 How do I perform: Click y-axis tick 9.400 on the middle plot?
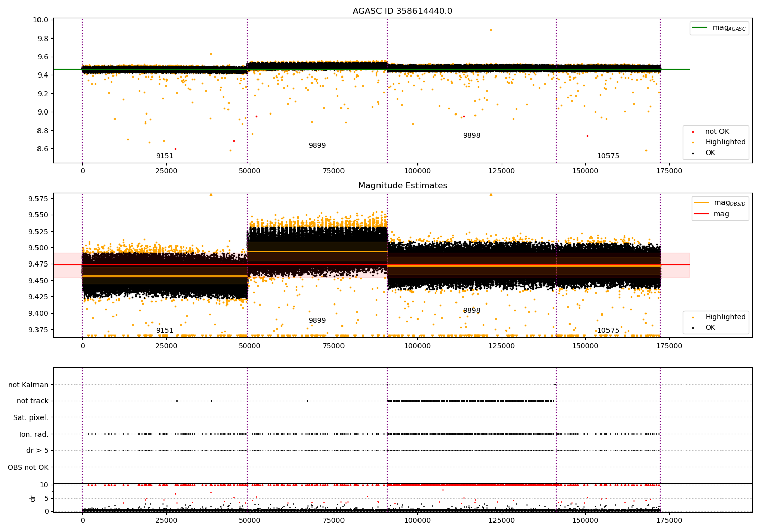(x=39, y=313)
